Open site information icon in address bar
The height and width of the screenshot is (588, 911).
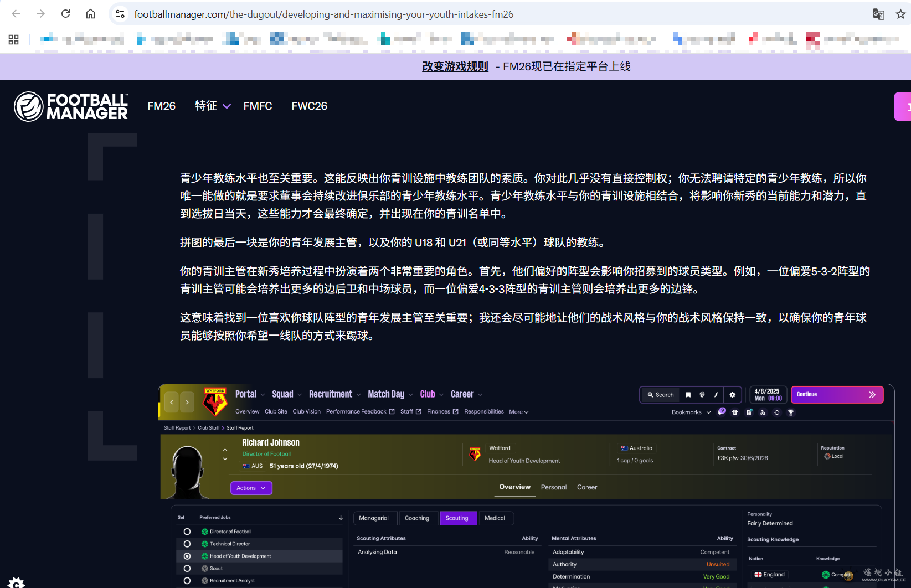pyautogui.click(x=120, y=14)
